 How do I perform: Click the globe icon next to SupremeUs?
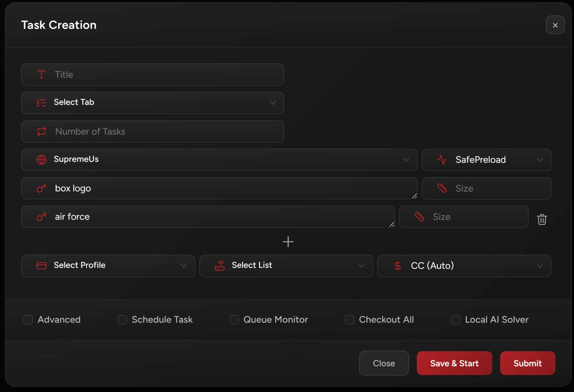tap(41, 160)
